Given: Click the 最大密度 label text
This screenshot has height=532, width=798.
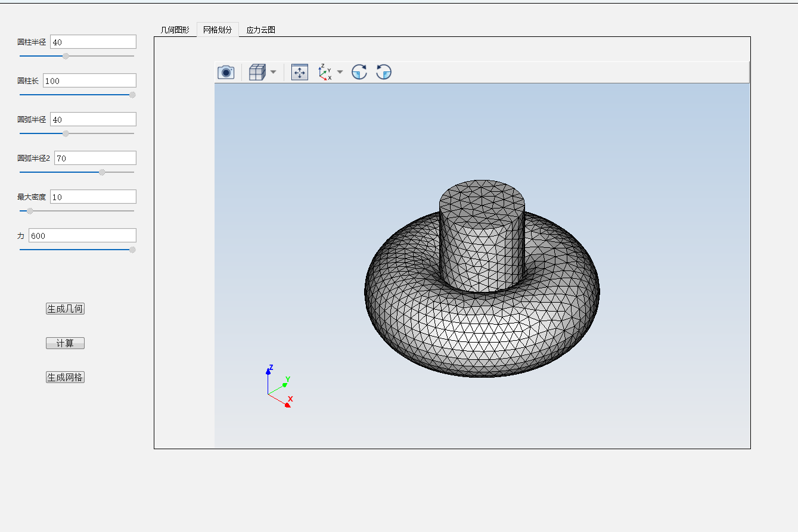Looking at the screenshot, I should tap(32, 197).
